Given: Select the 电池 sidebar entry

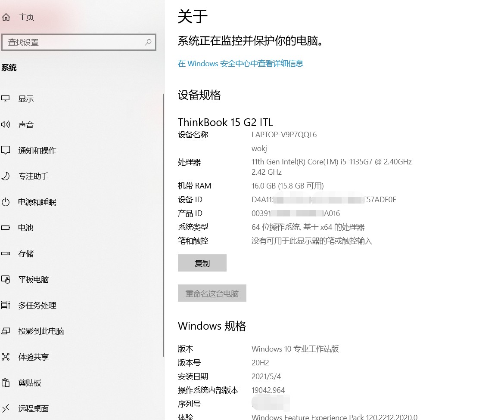Looking at the screenshot, I should click(x=26, y=228).
